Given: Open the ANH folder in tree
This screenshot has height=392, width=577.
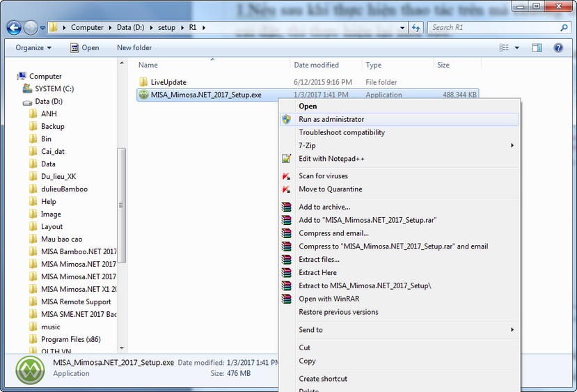Looking at the screenshot, I should pos(42,113).
